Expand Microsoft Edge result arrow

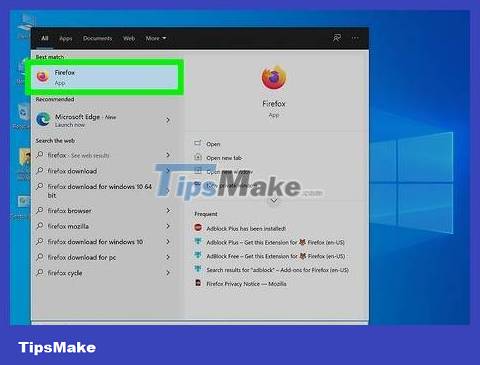coord(168,120)
